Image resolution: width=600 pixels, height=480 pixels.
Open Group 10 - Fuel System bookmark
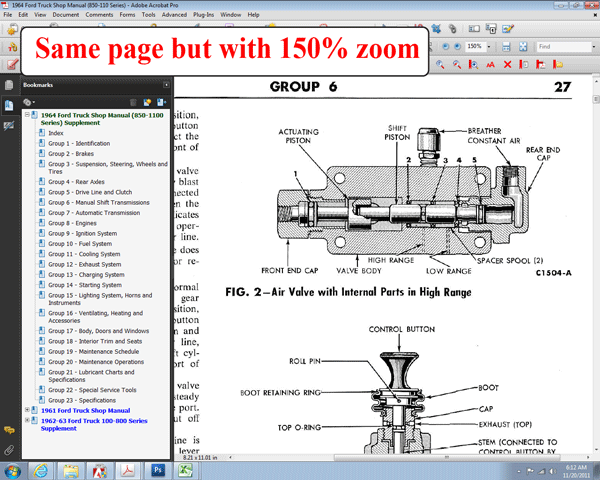coord(80,244)
